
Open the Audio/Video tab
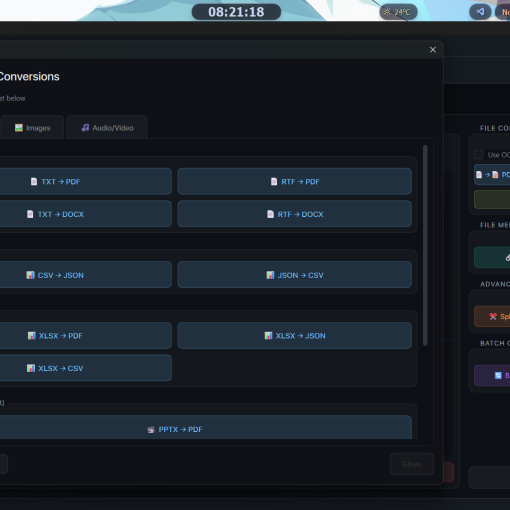point(107,128)
